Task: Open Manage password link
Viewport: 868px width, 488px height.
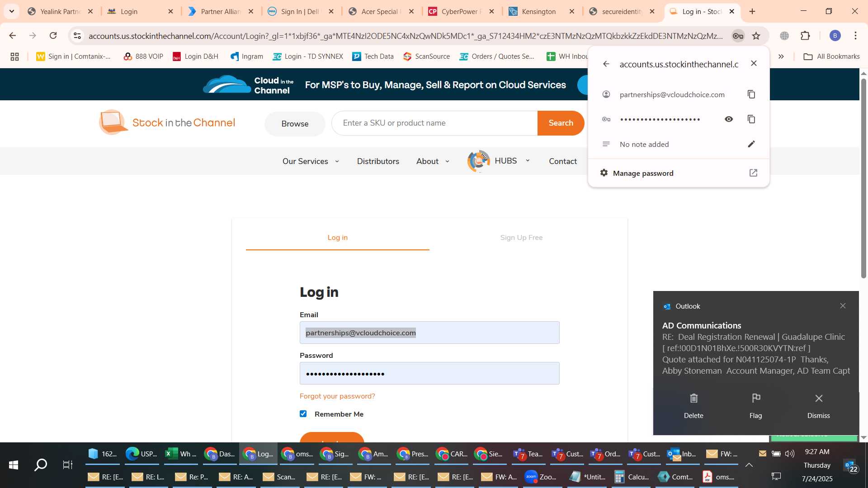Action: tap(679, 173)
